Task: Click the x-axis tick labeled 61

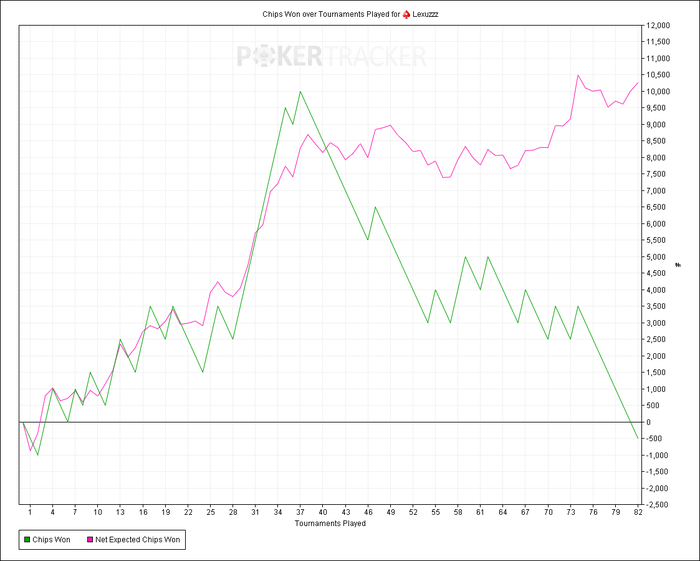Action: [x=480, y=512]
